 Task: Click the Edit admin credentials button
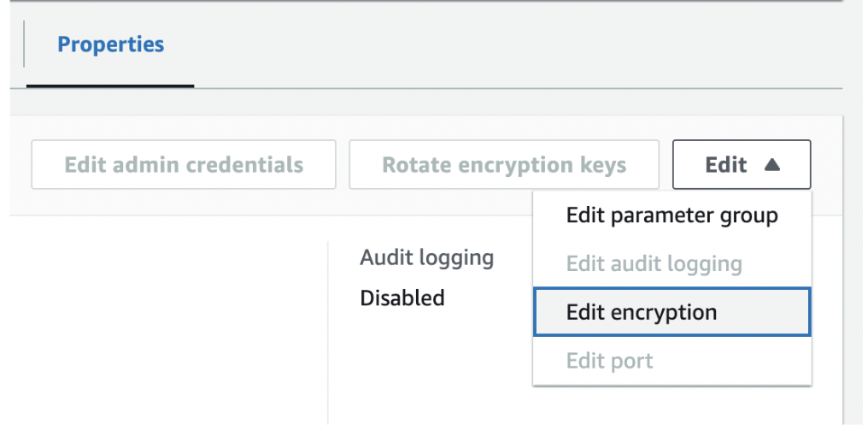click(184, 165)
